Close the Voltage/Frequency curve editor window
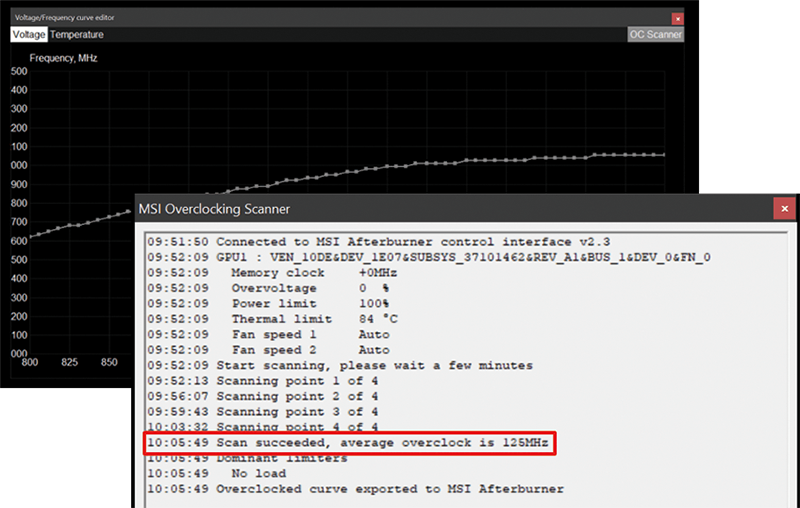Viewport: 800px width, 508px height. pos(677,18)
